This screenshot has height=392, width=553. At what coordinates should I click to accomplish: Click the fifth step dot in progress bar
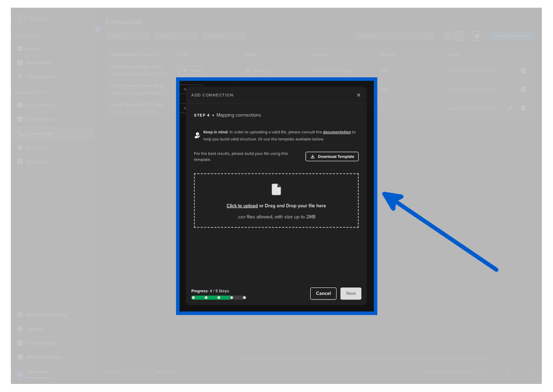pos(244,297)
